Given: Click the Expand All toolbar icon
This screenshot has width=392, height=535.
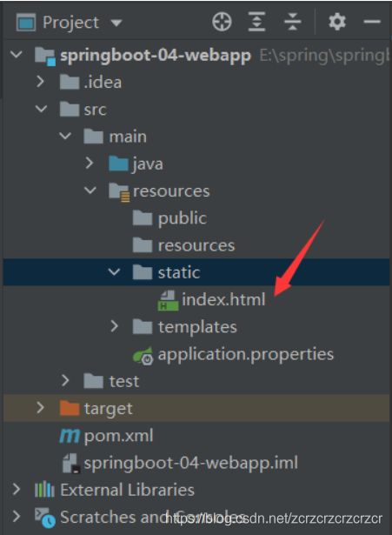Looking at the screenshot, I should coord(256,22).
